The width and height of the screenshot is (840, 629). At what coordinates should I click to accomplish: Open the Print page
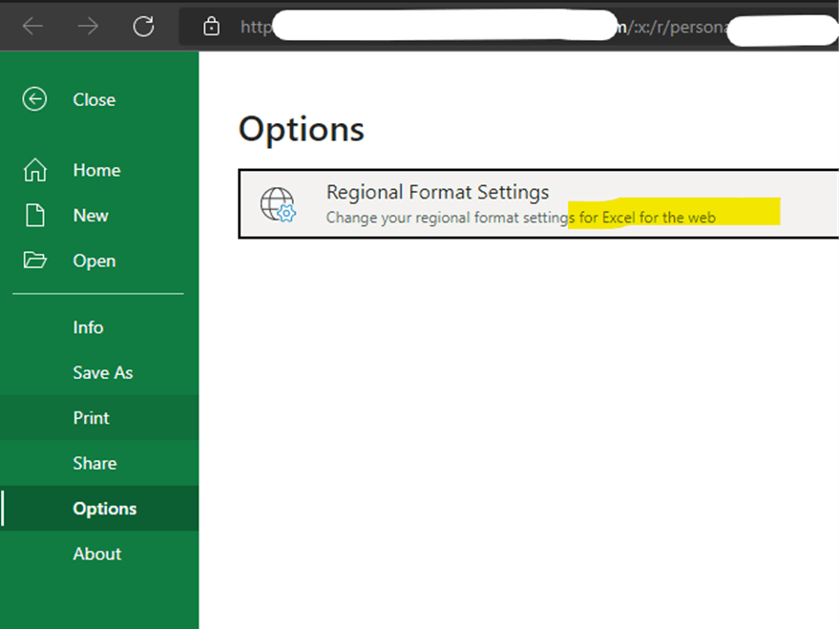pyautogui.click(x=99, y=418)
